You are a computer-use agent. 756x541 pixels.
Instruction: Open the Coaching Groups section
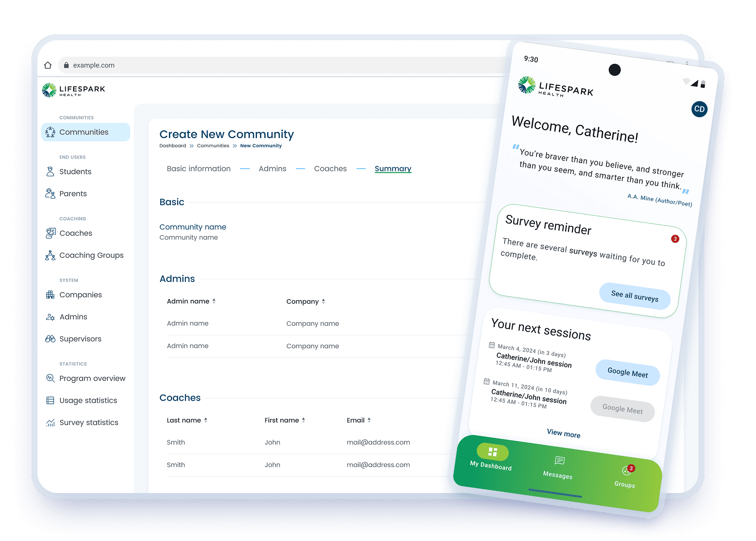[x=91, y=255]
